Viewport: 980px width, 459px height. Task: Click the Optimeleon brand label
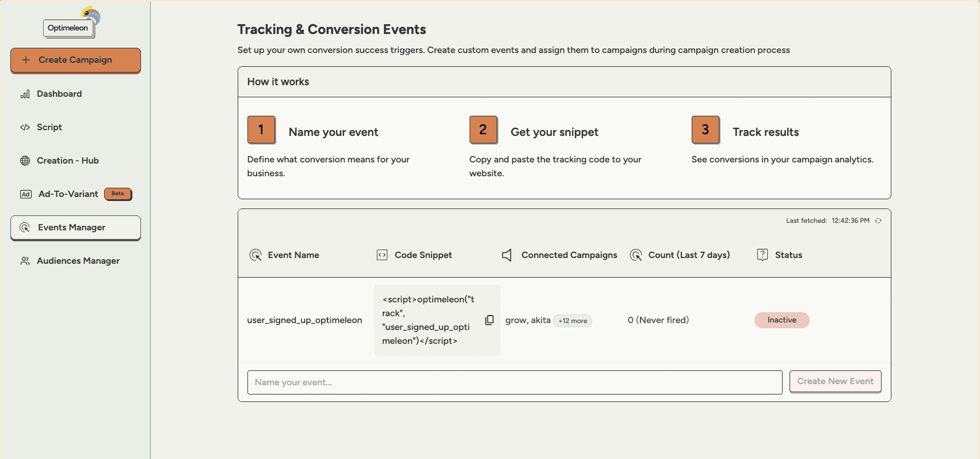tap(68, 28)
